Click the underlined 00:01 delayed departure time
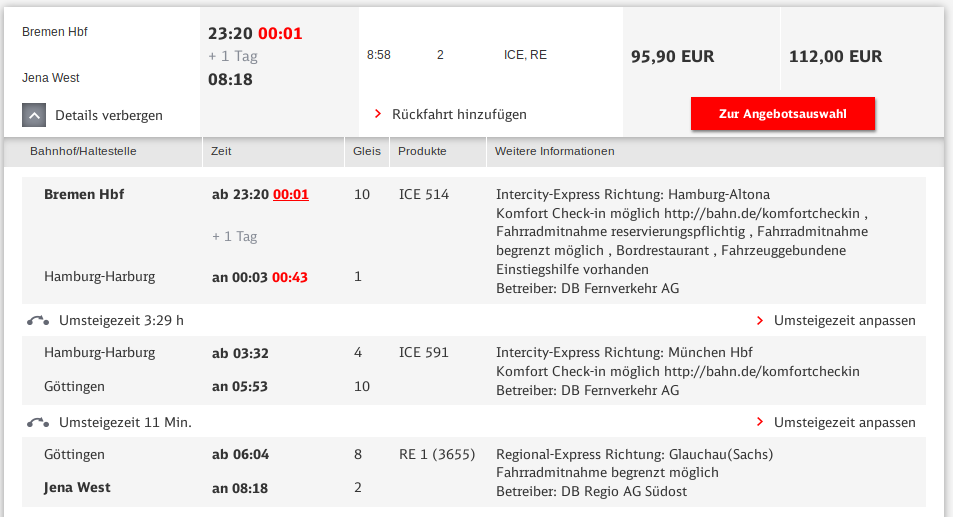Screen dimensions: 953x517 pyautogui.click(x=291, y=194)
